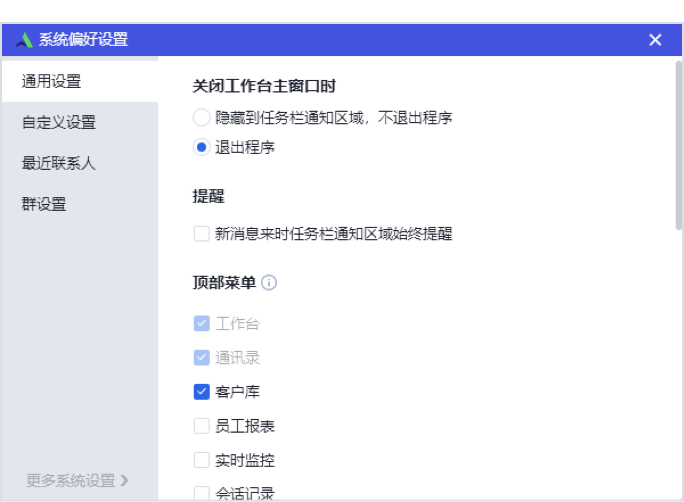The width and height of the screenshot is (684, 502).
Task: Click the vertical scrollbar thumb
Action: pos(678,145)
